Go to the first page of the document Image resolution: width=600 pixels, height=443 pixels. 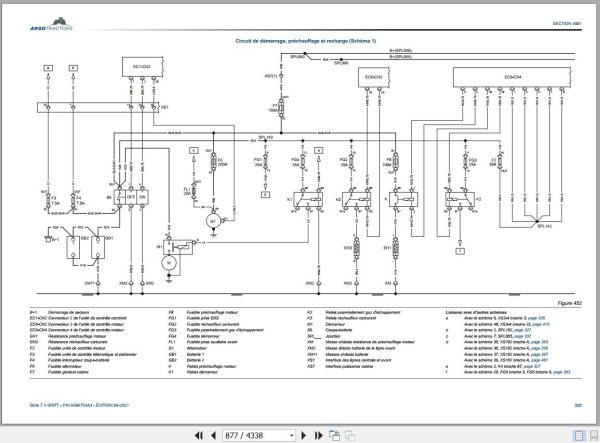(199, 435)
